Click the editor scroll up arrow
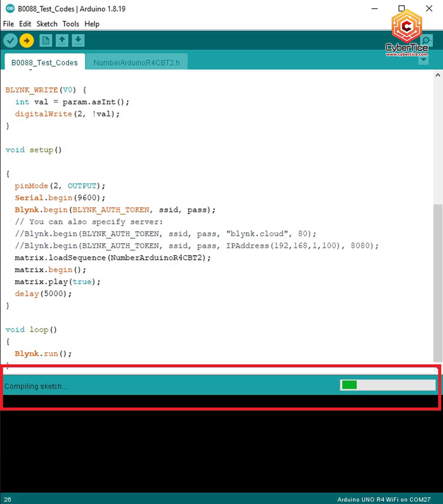 point(438,75)
